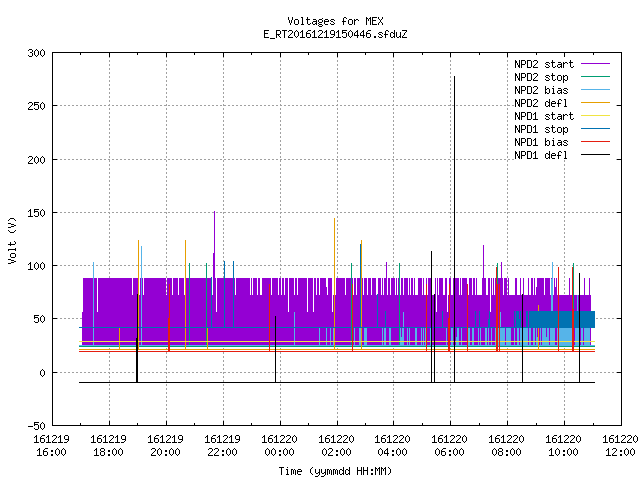This screenshot has height=480, width=640.
Task: Click the 'NPD2 defl' legend label
Action: pyautogui.click(x=541, y=103)
